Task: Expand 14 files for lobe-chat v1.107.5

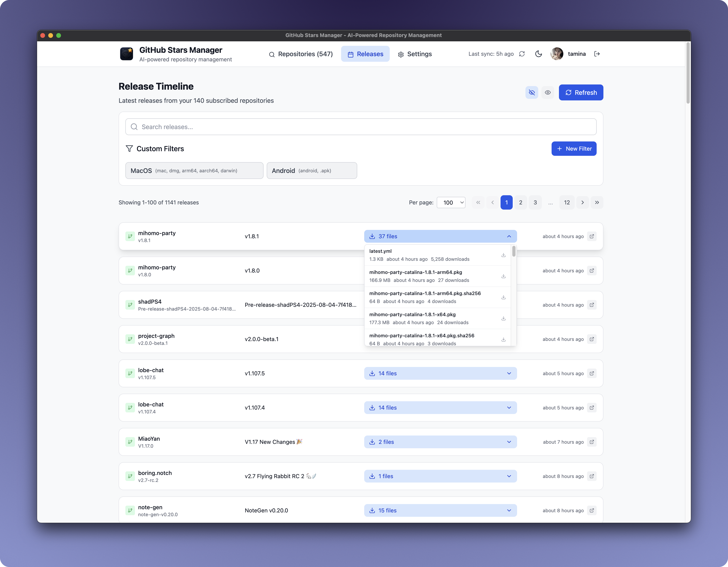Action: 440,373
